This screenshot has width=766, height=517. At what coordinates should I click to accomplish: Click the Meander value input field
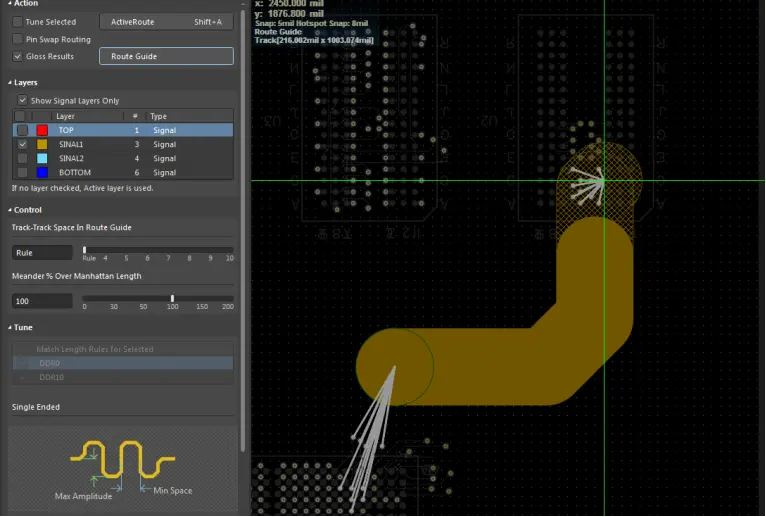pyautogui.click(x=43, y=301)
